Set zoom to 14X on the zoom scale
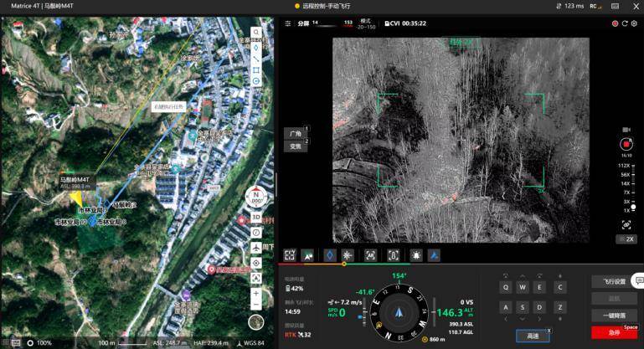 pos(626,183)
